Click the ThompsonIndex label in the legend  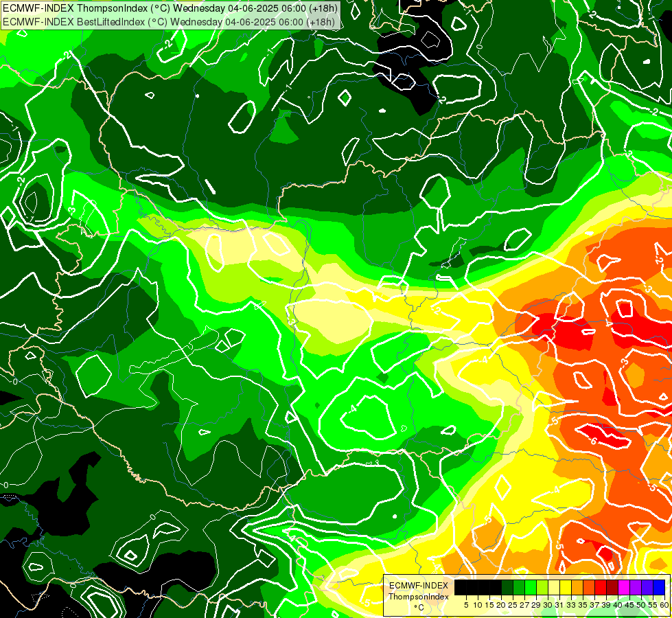click(x=419, y=597)
